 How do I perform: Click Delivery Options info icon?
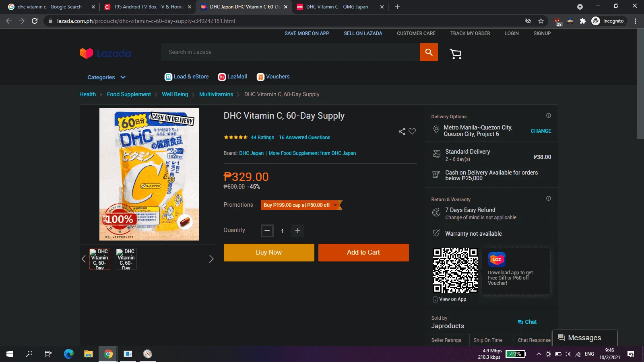[x=549, y=116]
